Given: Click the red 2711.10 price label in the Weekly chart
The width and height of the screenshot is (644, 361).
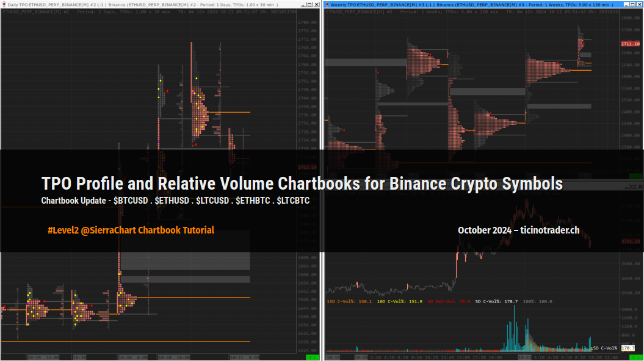Looking at the screenshot, I should click(x=630, y=44).
